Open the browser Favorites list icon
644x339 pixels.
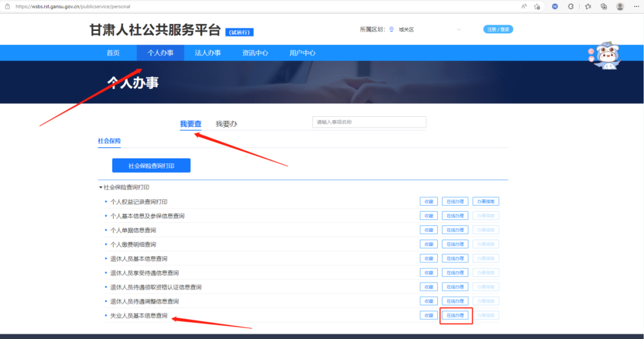tap(588, 6)
